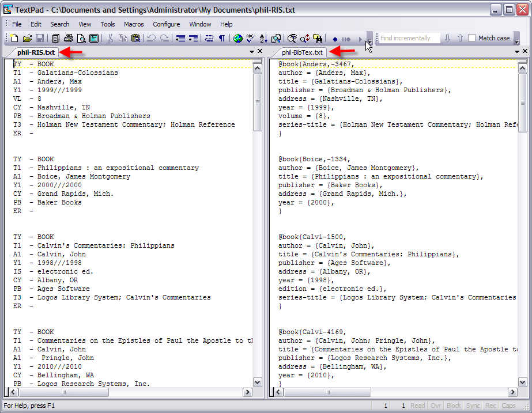Viewport: 532px width, 413px height.
Task: Close the phil-BibTex.txt pane
Action: click(x=525, y=51)
